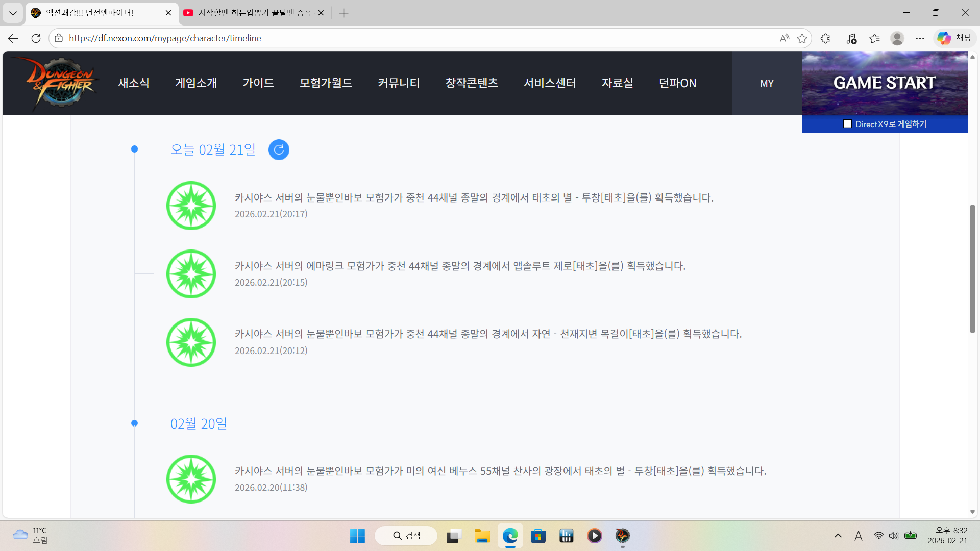Open the read aloud icon in the address bar
This screenshot has height=551, width=980.
click(x=784, y=38)
